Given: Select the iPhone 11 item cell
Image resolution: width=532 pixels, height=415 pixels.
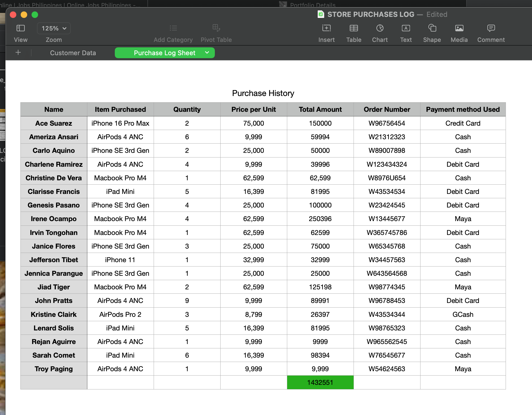Looking at the screenshot, I should pos(120,260).
